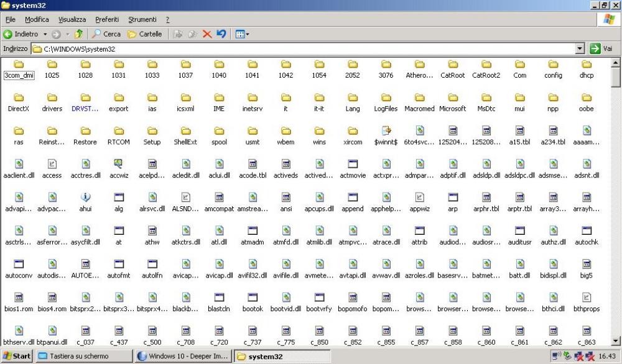Switch to Tastiera su schermo taskbar item
622x364 pixels.
84,357
